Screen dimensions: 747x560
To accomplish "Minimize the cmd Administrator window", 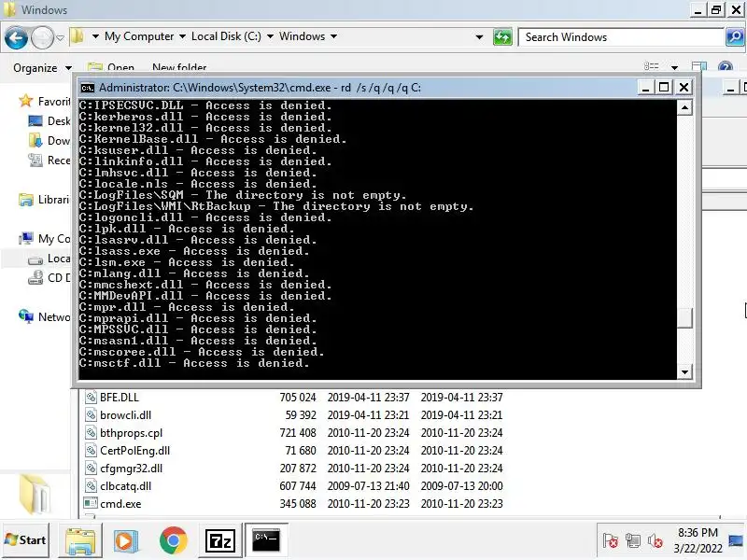I will coord(646,87).
